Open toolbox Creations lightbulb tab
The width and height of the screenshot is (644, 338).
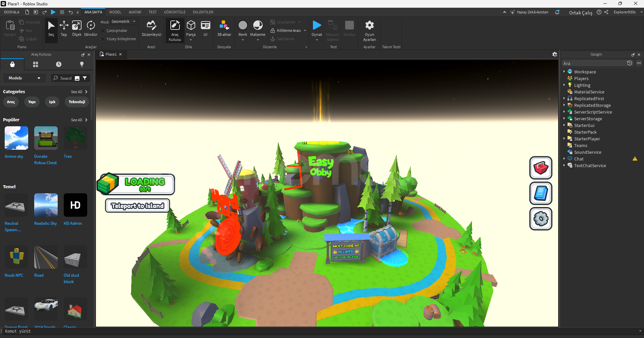click(x=82, y=64)
